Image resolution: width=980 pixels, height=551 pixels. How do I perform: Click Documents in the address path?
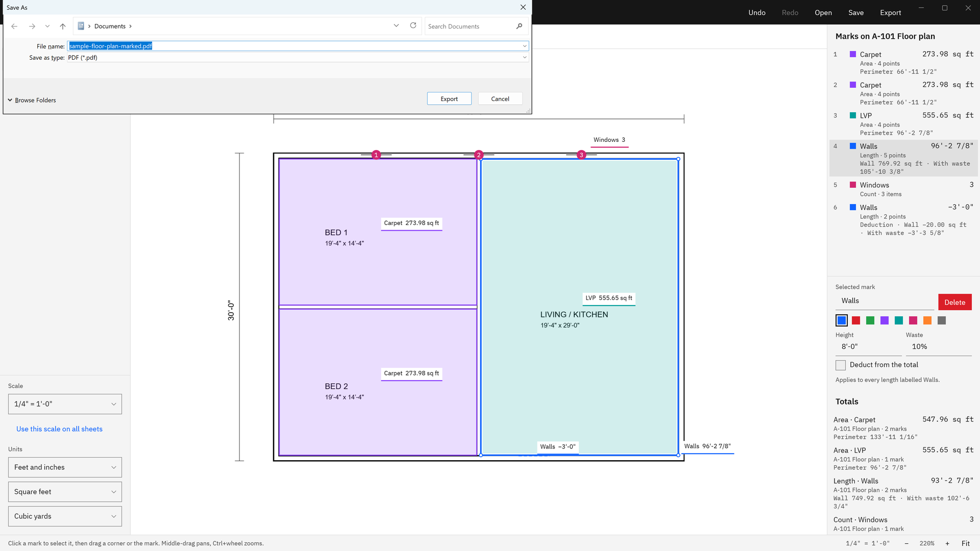110,26
